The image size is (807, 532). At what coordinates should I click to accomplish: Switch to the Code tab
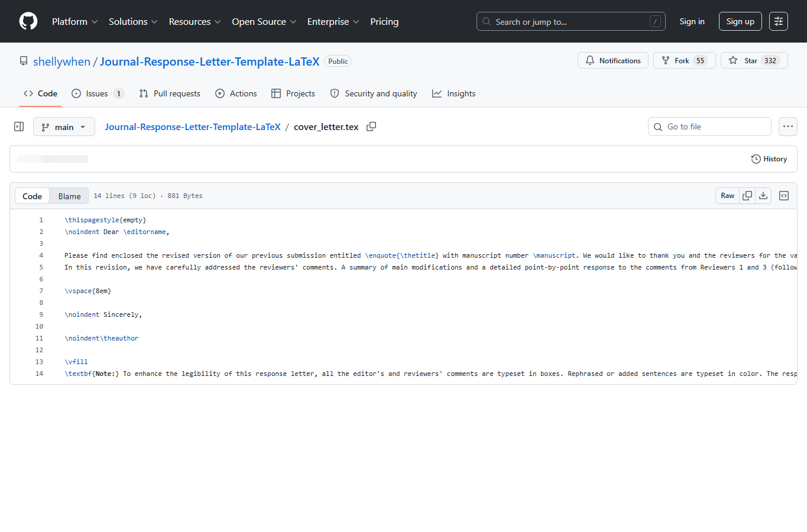coord(40,93)
